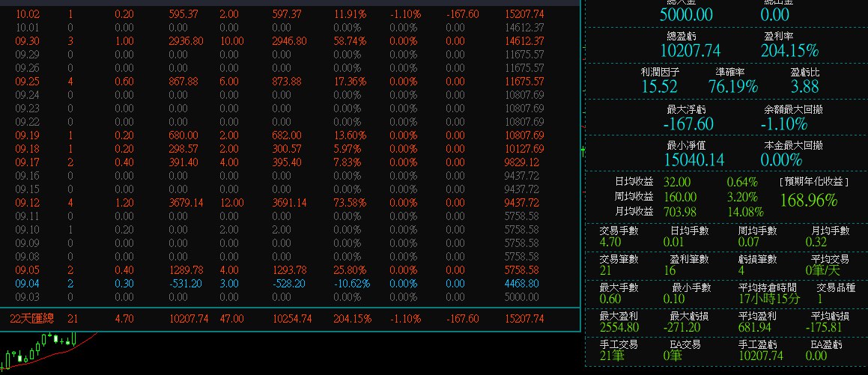
Task: Click the 本金最大回撤 label
Action: 793,145
